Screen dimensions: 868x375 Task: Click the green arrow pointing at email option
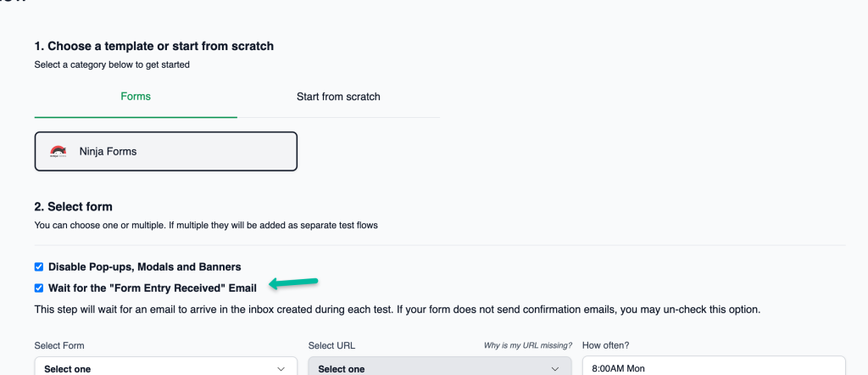(294, 283)
